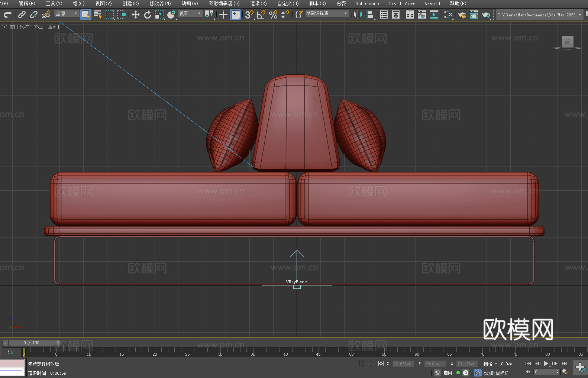Toggle the Angle Snap button
Image resolution: width=588 pixels, height=378 pixels.
(x=261, y=15)
